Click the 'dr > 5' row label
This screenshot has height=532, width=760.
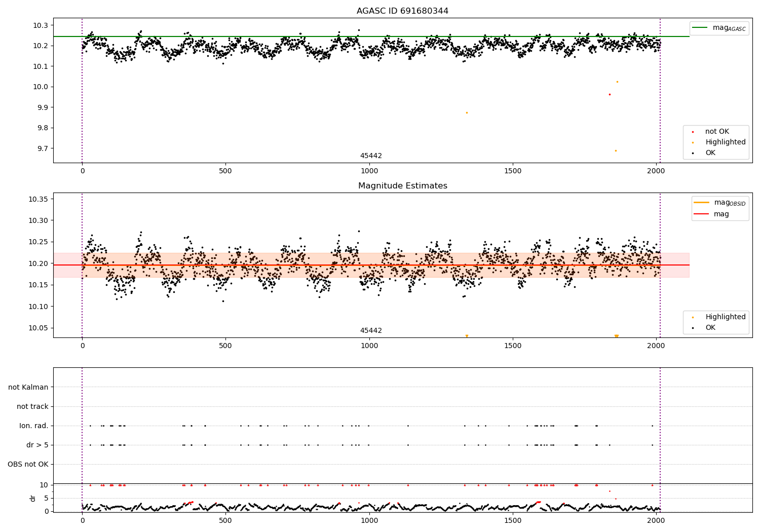click(37, 445)
